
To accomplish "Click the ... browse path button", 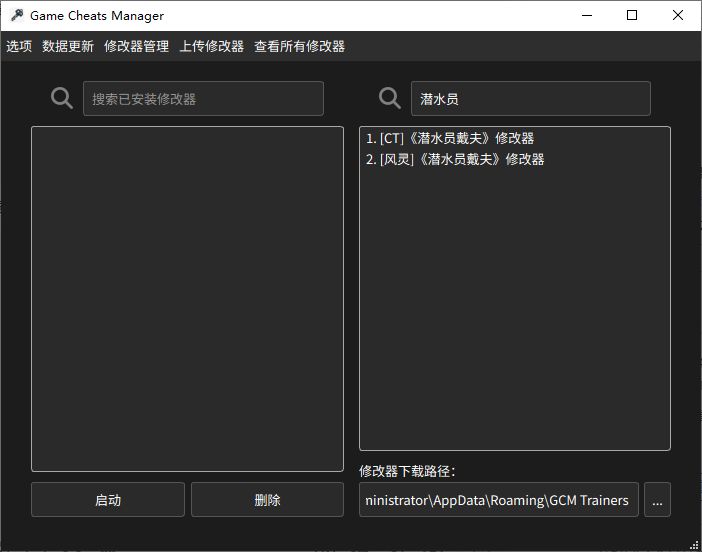I will tap(657, 500).
